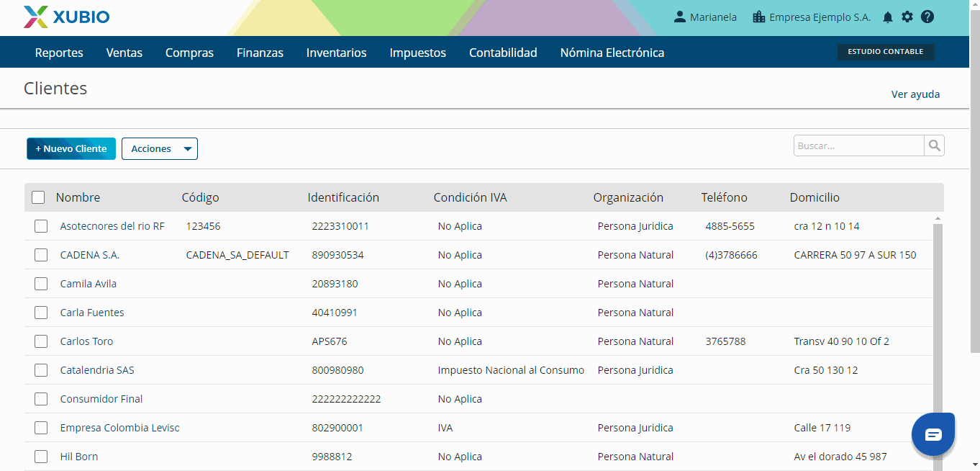Click the code CADENA_SA_DEFAULT cell

click(x=237, y=255)
